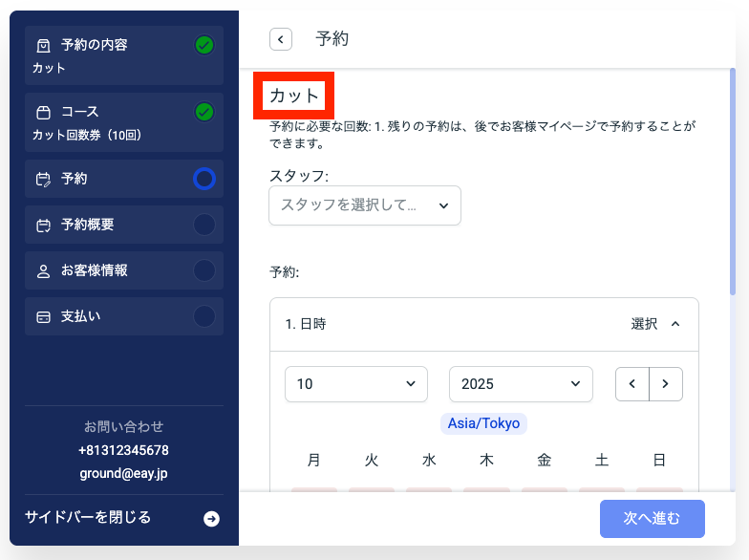Collapse the 1. 日時 section with 選択 chevron
Screen dimensions: 749x560
pyautogui.click(x=674, y=324)
